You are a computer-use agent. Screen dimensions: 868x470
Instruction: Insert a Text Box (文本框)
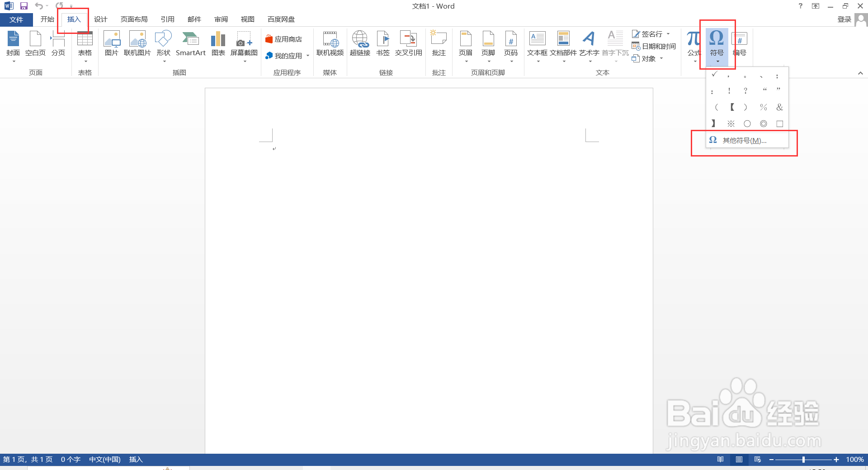point(537,45)
